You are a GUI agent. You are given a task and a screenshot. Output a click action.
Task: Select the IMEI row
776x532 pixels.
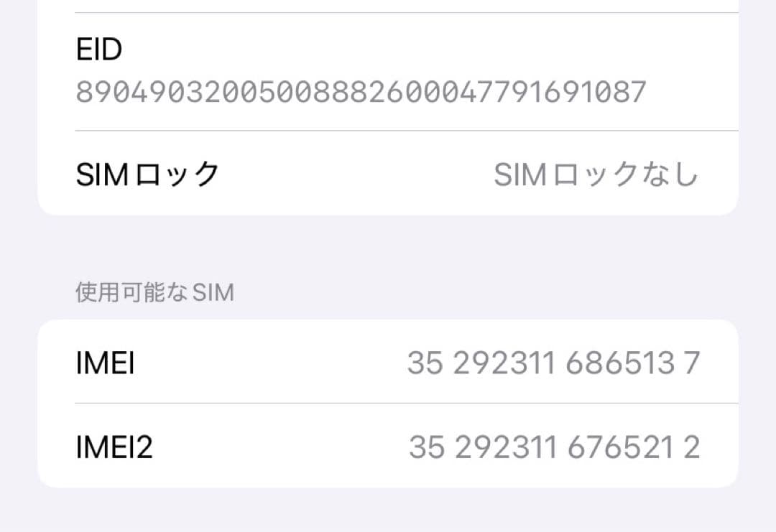(x=388, y=363)
